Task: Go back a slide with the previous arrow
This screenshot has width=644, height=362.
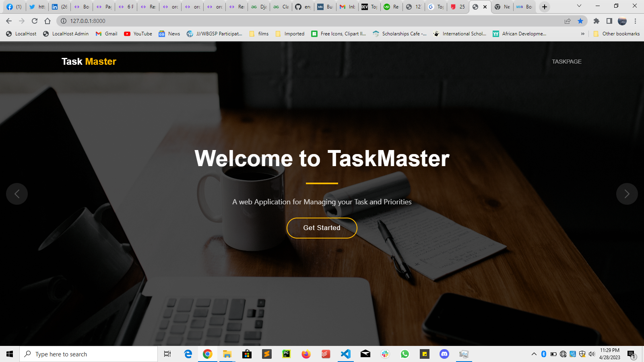Action: tap(17, 194)
